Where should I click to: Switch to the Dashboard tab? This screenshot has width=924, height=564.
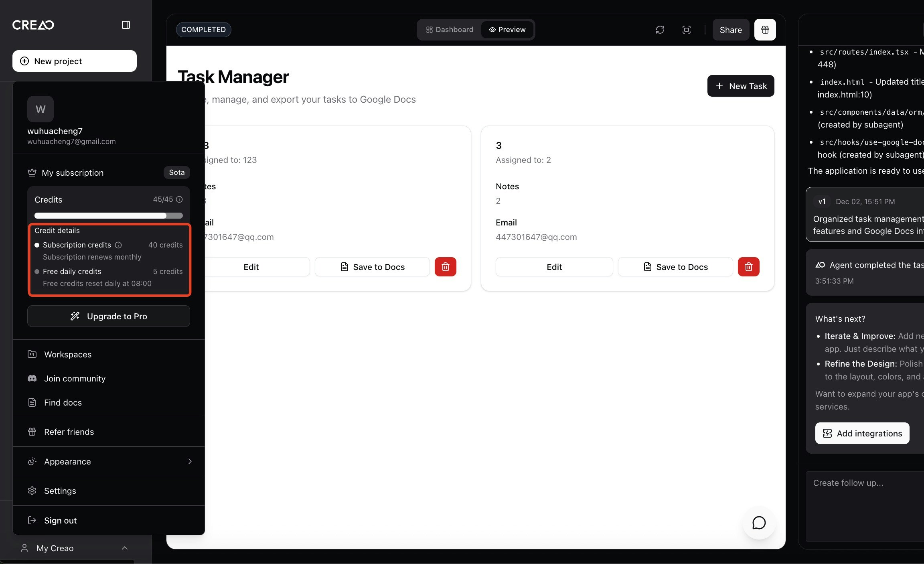449,30
